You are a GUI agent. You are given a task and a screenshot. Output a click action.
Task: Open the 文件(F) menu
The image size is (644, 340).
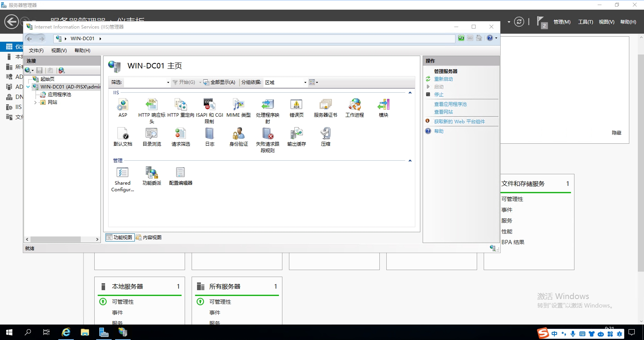36,51
